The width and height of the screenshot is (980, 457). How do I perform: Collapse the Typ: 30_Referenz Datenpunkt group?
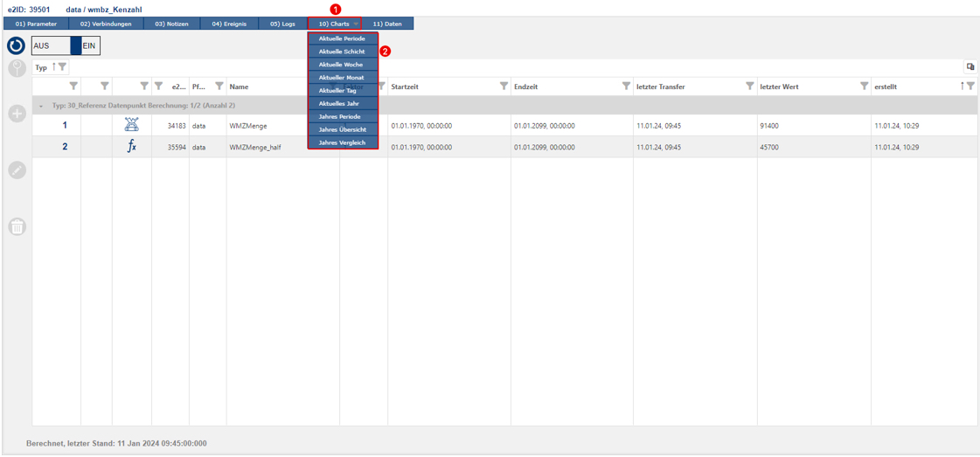pos(40,106)
